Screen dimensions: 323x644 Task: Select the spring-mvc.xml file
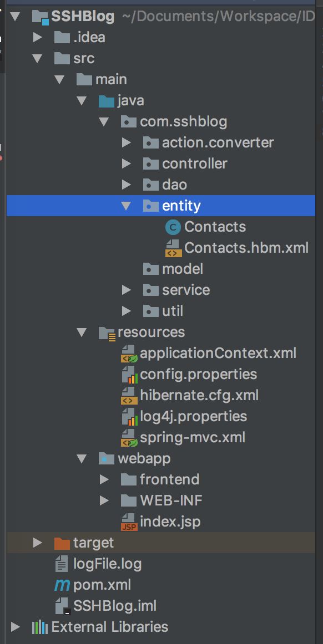click(193, 437)
